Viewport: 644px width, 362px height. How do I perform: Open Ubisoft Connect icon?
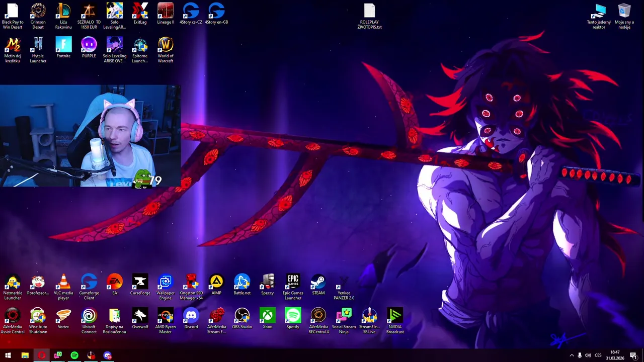tap(89, 321)
